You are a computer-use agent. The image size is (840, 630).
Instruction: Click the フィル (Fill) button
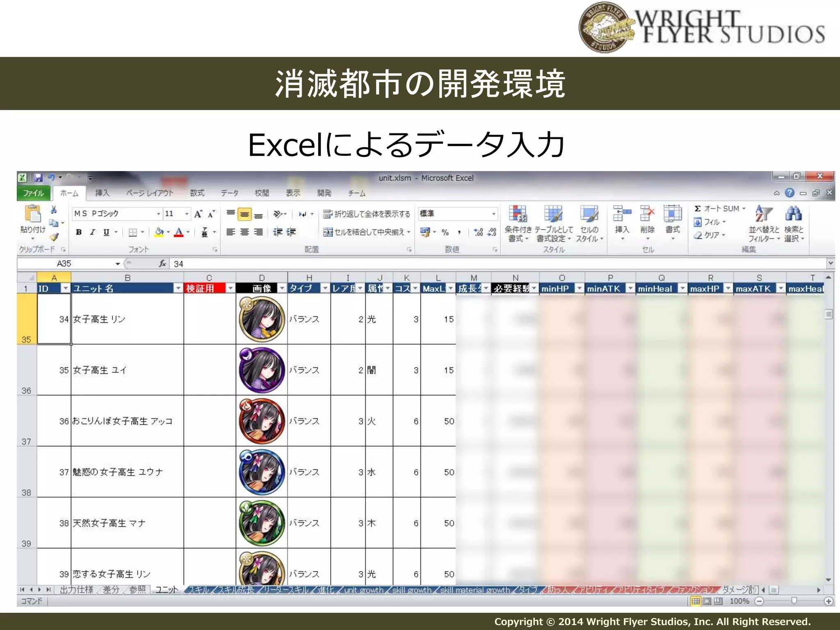[710, 222]
